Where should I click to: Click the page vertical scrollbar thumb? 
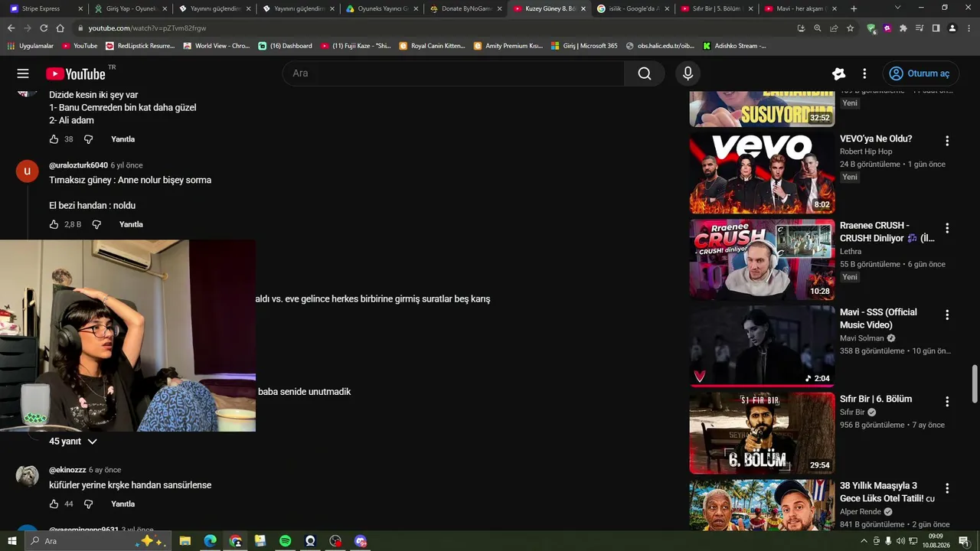[975, 383]
